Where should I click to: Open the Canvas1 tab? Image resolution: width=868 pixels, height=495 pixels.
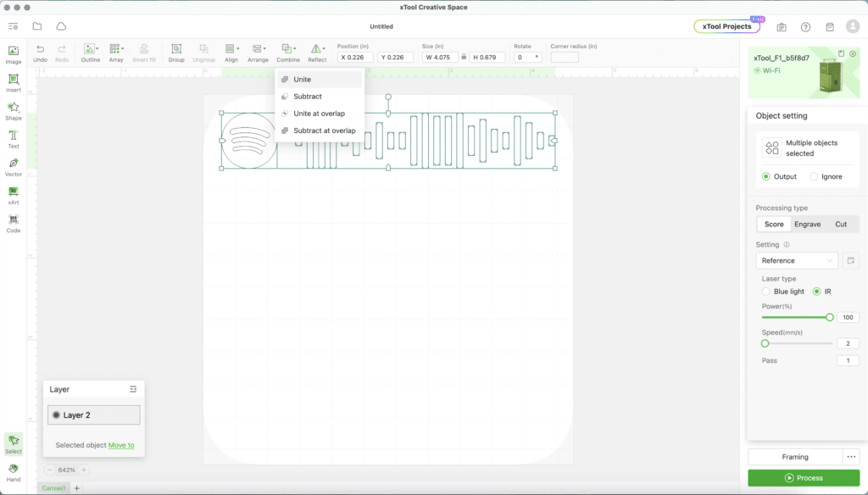(53, 488)
